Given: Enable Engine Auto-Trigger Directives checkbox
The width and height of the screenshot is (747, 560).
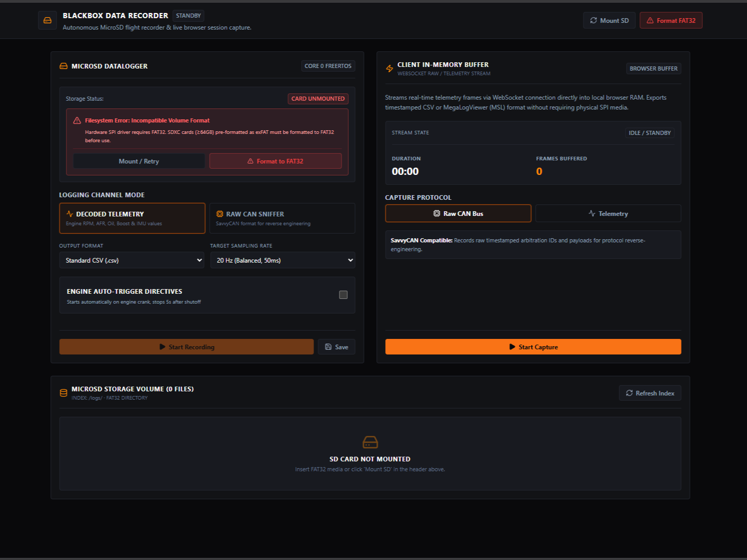Looking at the screenshot, I should coord(343,295).
